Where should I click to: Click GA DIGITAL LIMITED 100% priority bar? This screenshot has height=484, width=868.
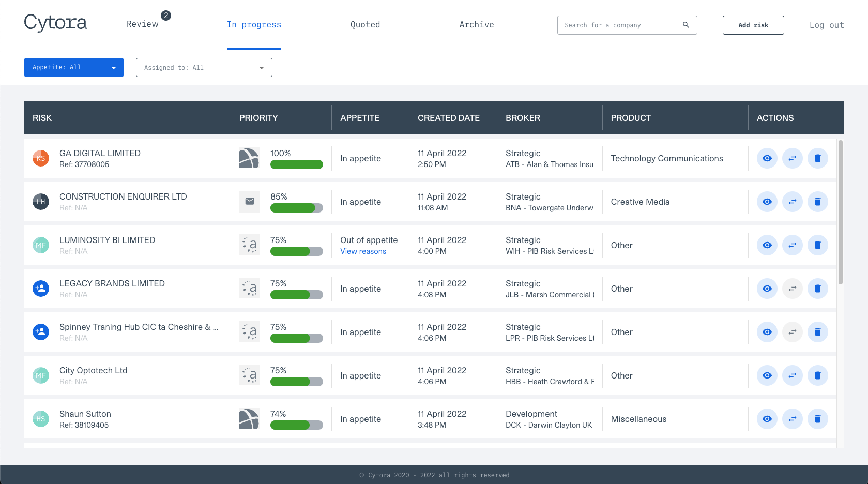[x=297, y=164]
